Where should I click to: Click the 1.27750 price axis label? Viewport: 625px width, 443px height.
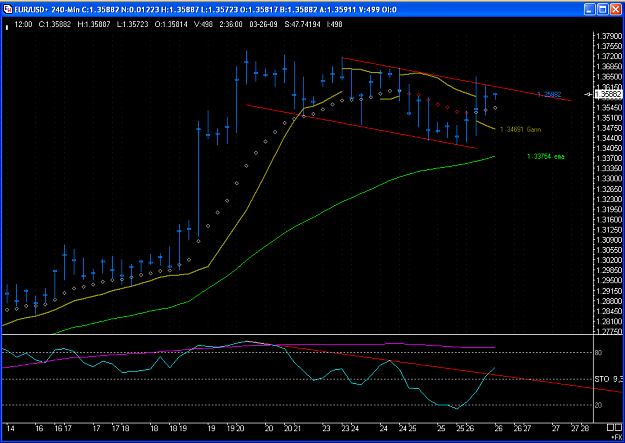coord(609,331)
